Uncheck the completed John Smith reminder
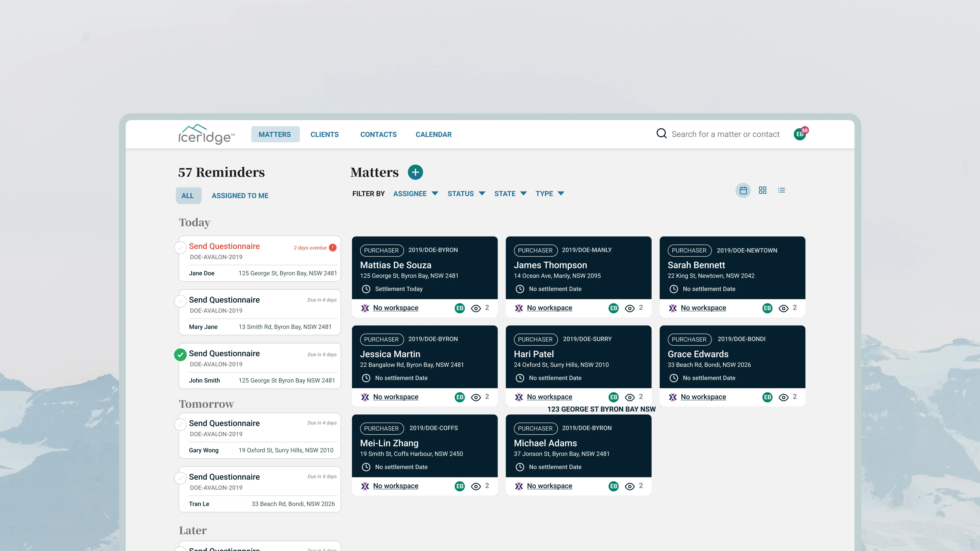The image size is (980, 551). pyautogui.click(x=180, y=354)
